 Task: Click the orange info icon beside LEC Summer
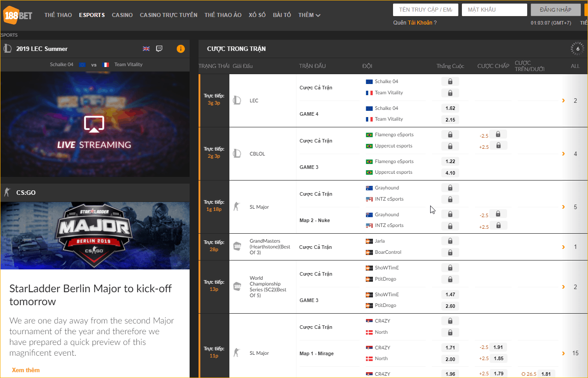(181, 49)
